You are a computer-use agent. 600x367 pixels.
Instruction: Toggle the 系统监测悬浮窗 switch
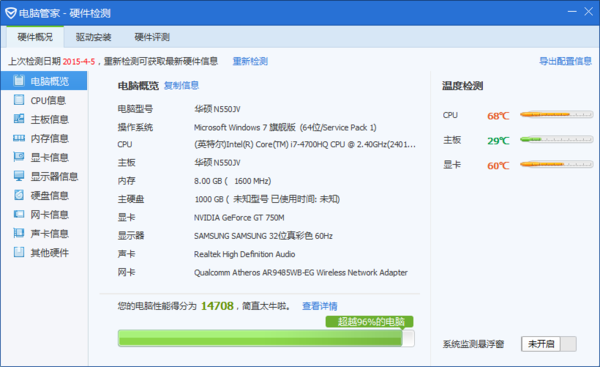click(549, 344)
